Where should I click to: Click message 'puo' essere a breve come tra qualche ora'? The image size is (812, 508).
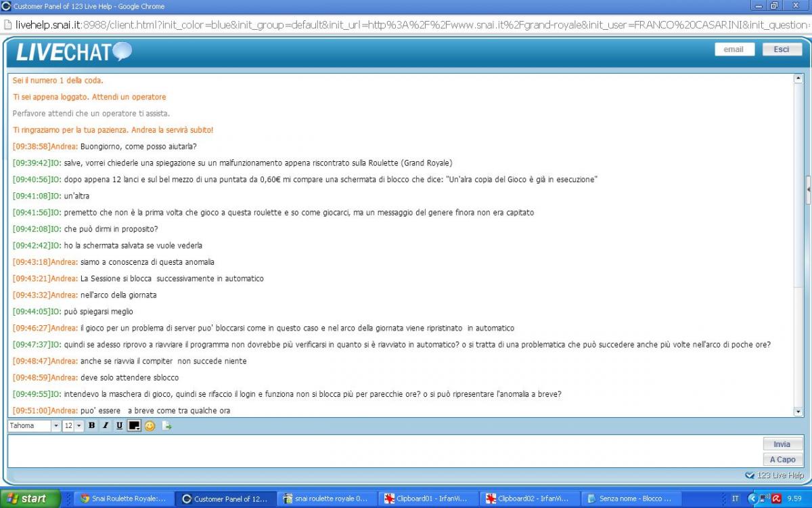[155, 410]
